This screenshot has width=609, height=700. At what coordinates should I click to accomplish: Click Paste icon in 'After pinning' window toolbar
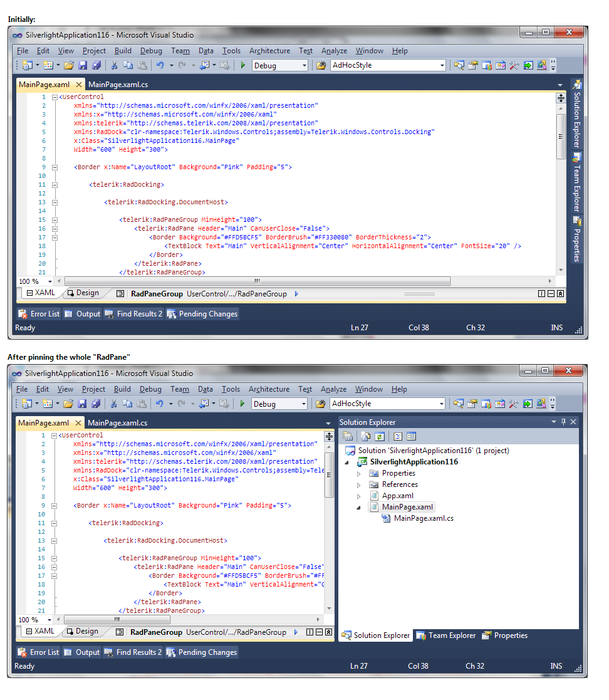(142, 404)
